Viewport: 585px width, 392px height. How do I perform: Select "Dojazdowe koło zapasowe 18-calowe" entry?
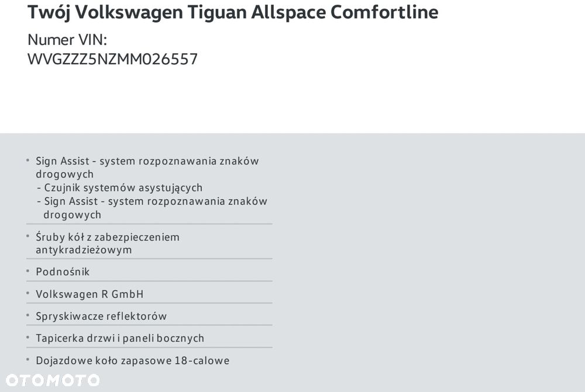[x=132, y=360]
